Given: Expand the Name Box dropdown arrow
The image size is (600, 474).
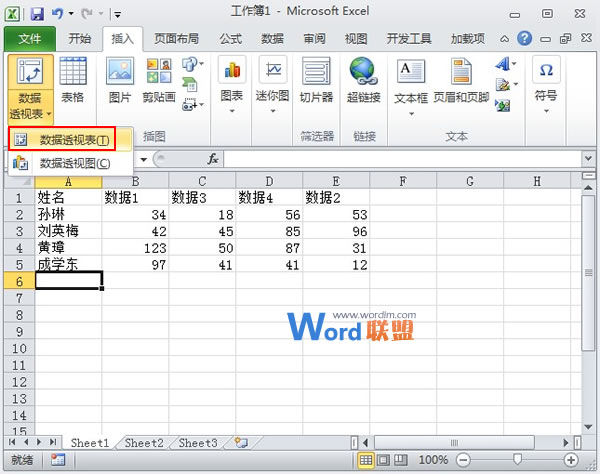Looking at the screenshot, I should 143,159.
